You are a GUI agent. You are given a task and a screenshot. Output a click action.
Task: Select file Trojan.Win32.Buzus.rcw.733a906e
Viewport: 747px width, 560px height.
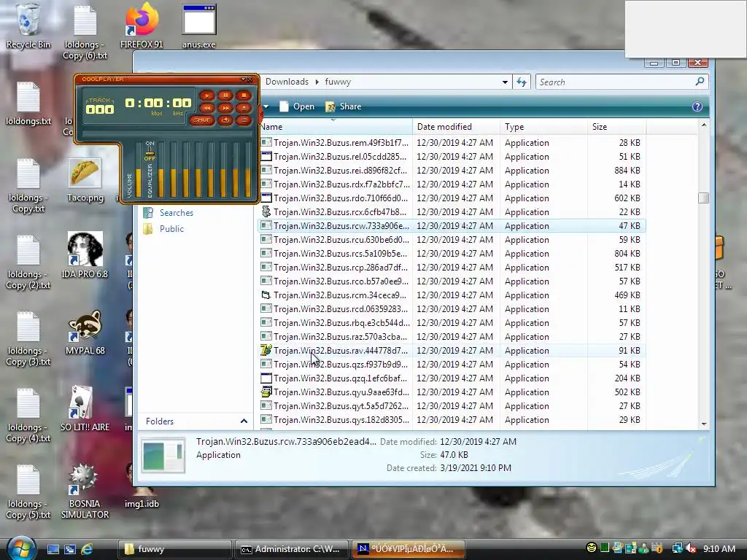click(451, 226)
